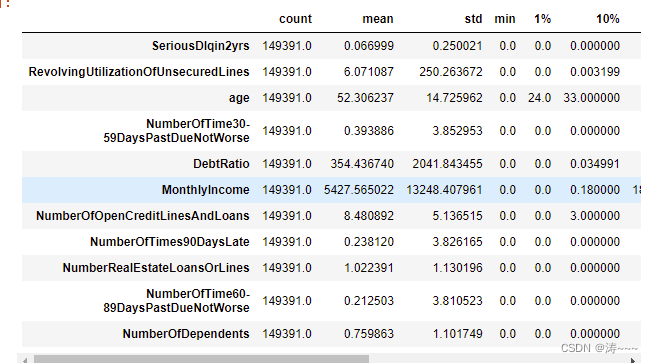
Task: Click the DebtRatio 10% value 0.034991
Action: 595,164
